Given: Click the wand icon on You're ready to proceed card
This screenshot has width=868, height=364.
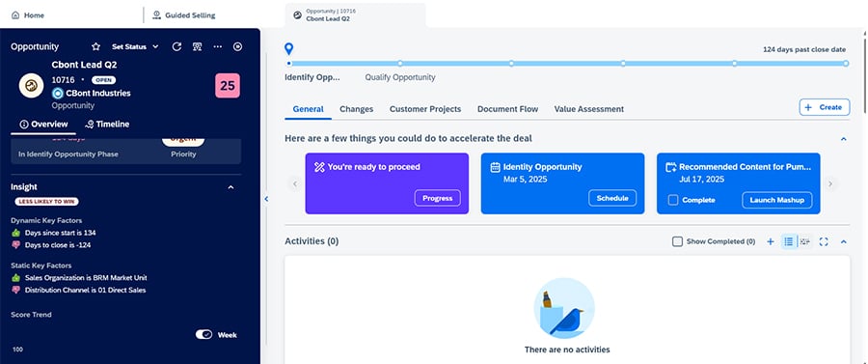Looking at the screenshot, I should point(319,167).
